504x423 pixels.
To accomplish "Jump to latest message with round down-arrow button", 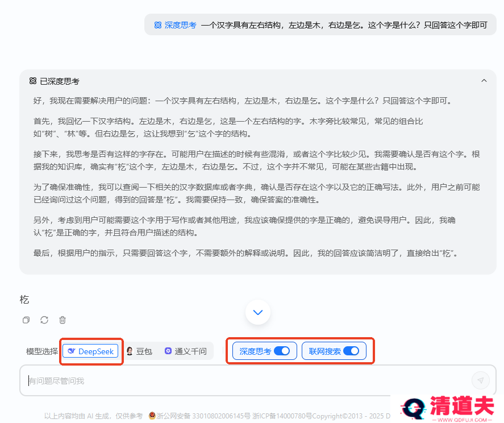I will [x=258, y=312].
